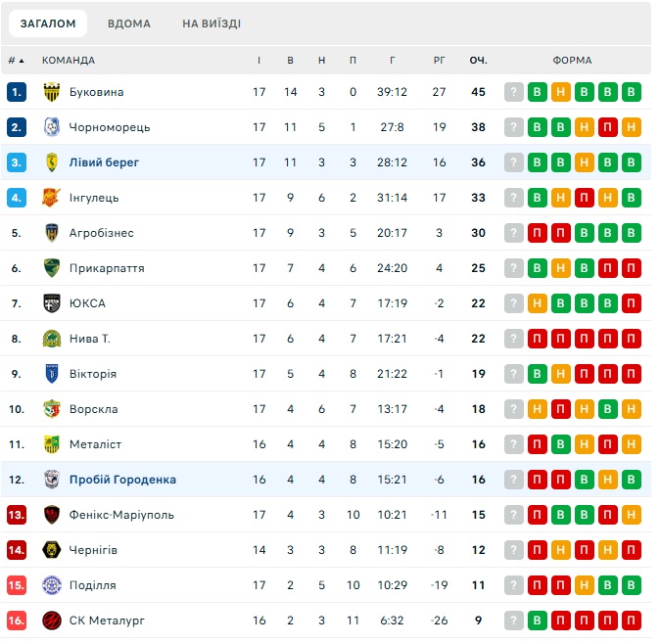Screen dimensions: 660x644
Task: Click the Фенікс-Маріуполь team logo
Action: (x=52, y=515)
